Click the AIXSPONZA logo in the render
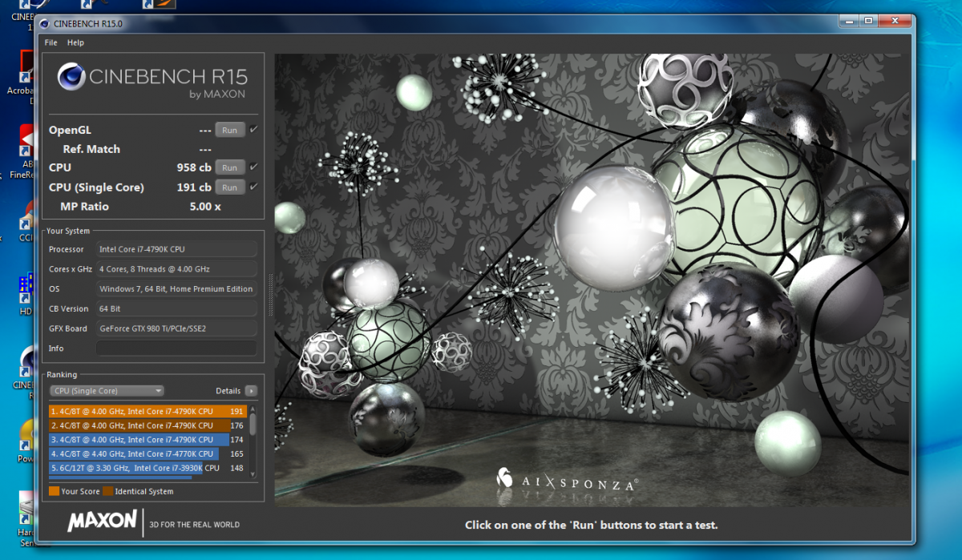Image resolution: width=962 pixels, height=560 pixels. (x=567, y=480)
